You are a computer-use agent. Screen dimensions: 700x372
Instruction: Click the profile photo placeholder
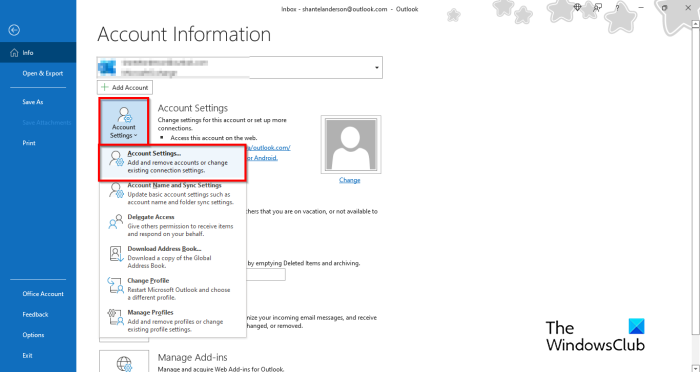point(351,144)
